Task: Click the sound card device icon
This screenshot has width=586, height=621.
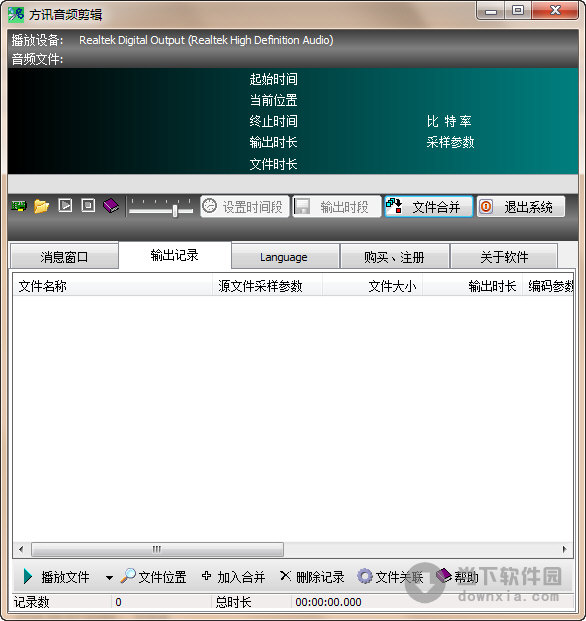Action: (19, 206)
